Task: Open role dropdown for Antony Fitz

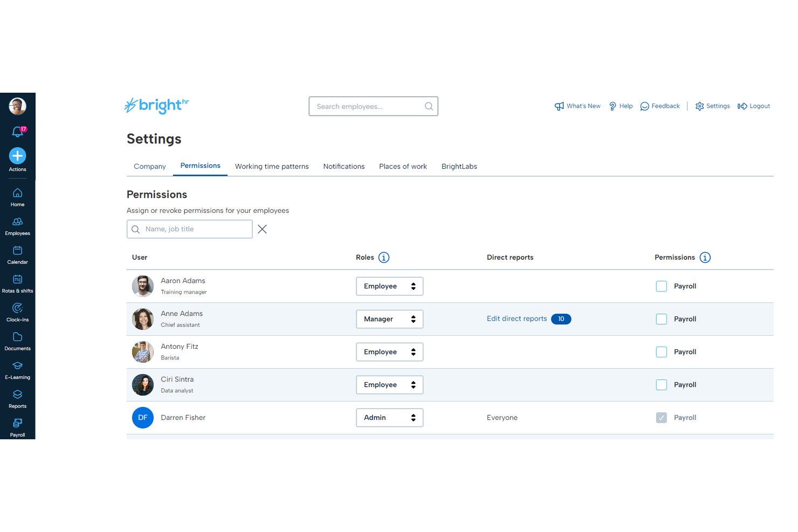Action: pyautogui.click(x=389, y=352)
